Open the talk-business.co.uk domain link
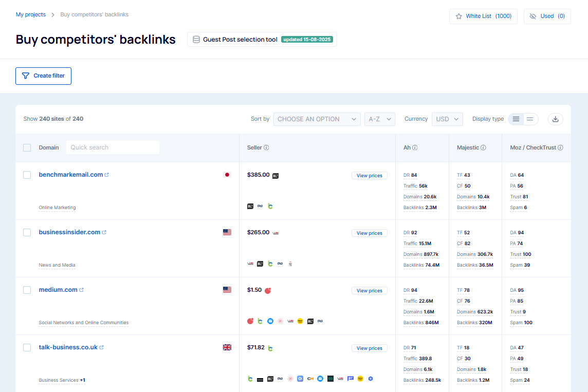The width and height of the screenshot is (588, 392). [x=68, y=347]
